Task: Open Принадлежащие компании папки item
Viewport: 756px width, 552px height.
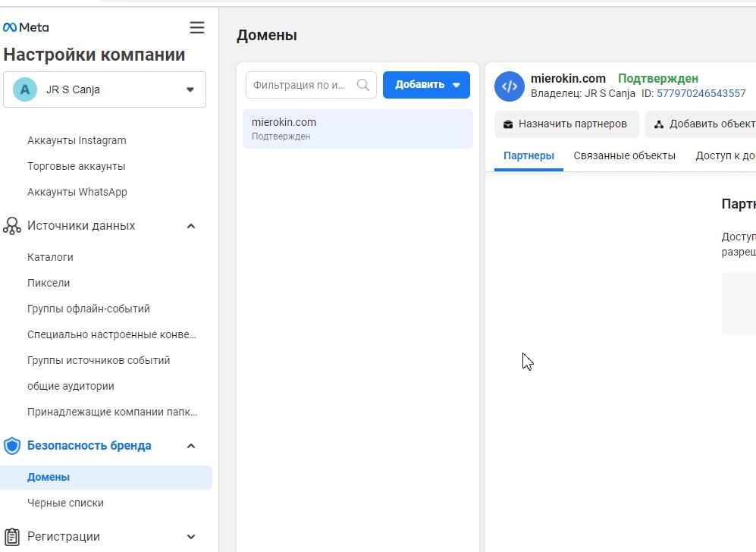Action: [112, 412]
